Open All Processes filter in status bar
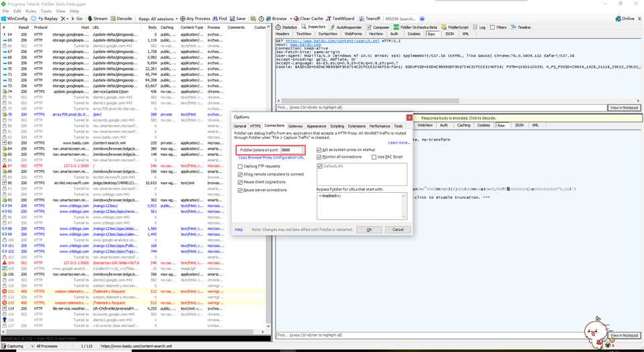 [44, 346]
